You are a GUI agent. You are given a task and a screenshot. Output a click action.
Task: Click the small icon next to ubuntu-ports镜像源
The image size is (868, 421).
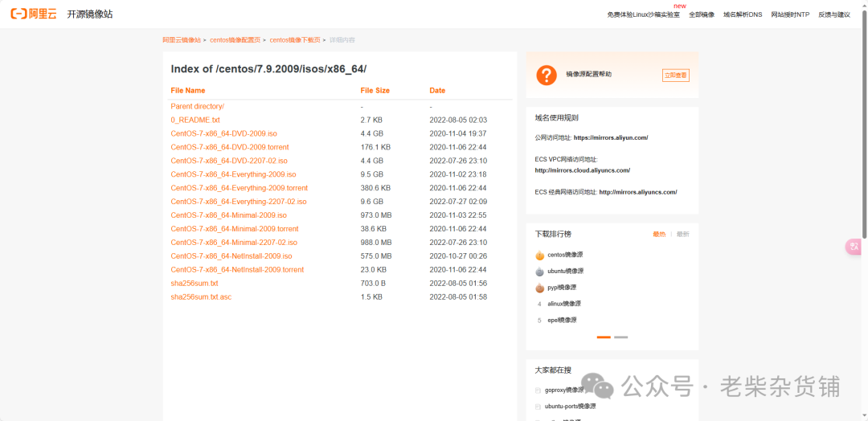(538, 407)
